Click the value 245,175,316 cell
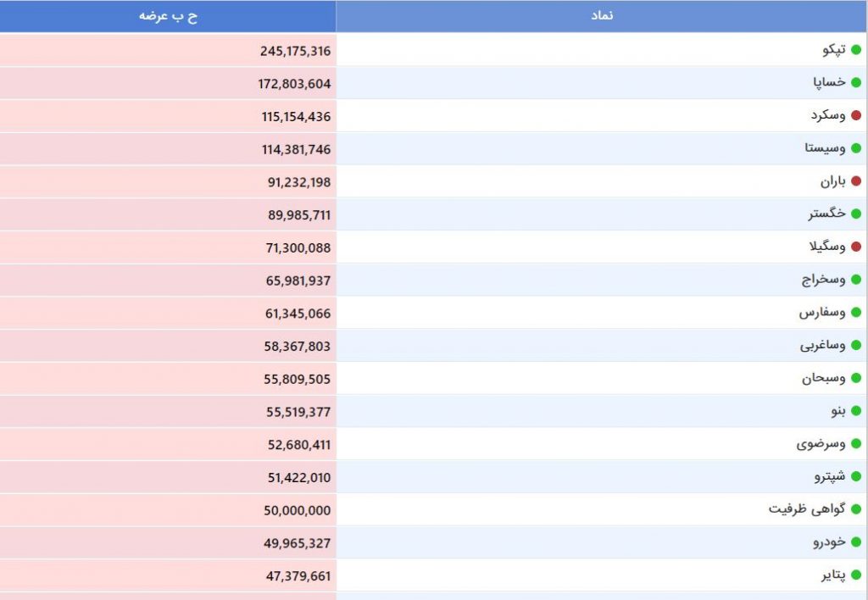The image size is (868, 600). coord(168,50)
